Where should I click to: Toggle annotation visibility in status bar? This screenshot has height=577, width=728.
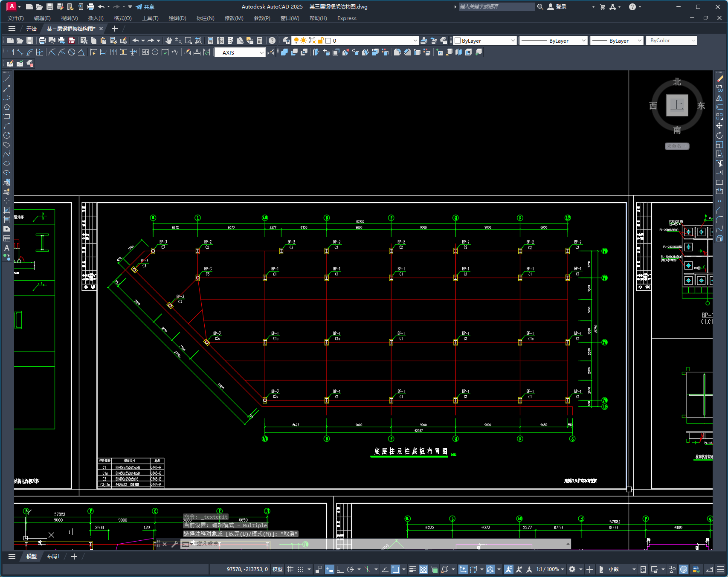pos(509,569)
